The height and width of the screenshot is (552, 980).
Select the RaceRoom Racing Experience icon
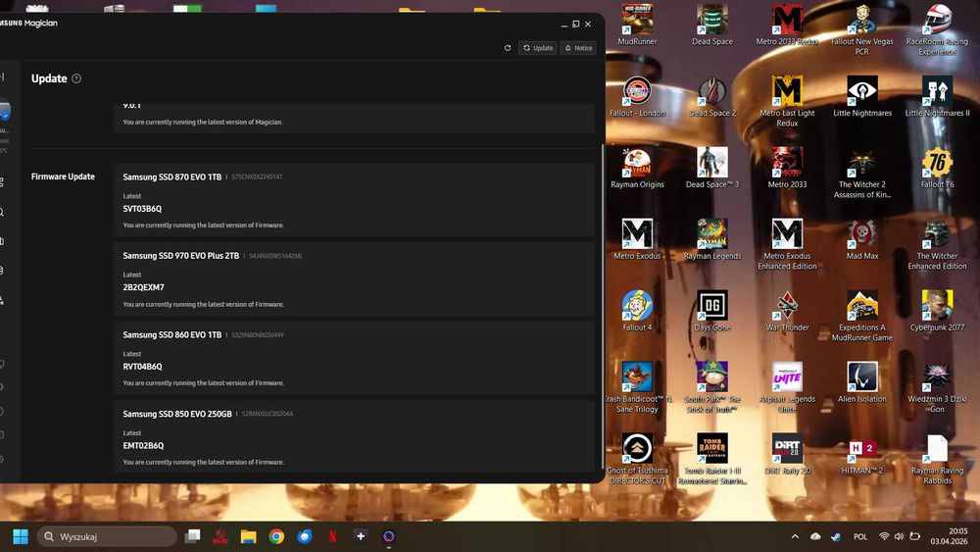(x=937, y=29)
